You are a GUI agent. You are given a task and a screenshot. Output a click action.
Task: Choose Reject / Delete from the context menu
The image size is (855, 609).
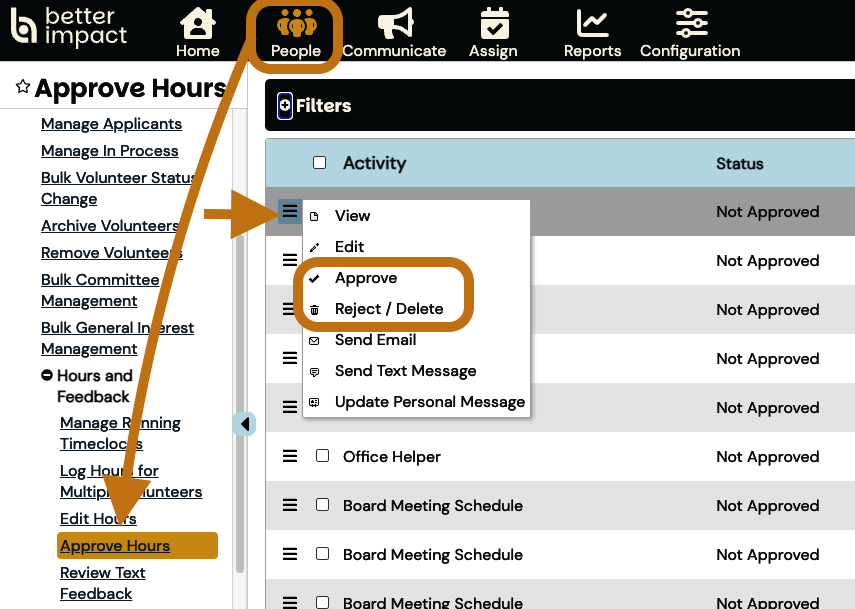click(389, 309)
